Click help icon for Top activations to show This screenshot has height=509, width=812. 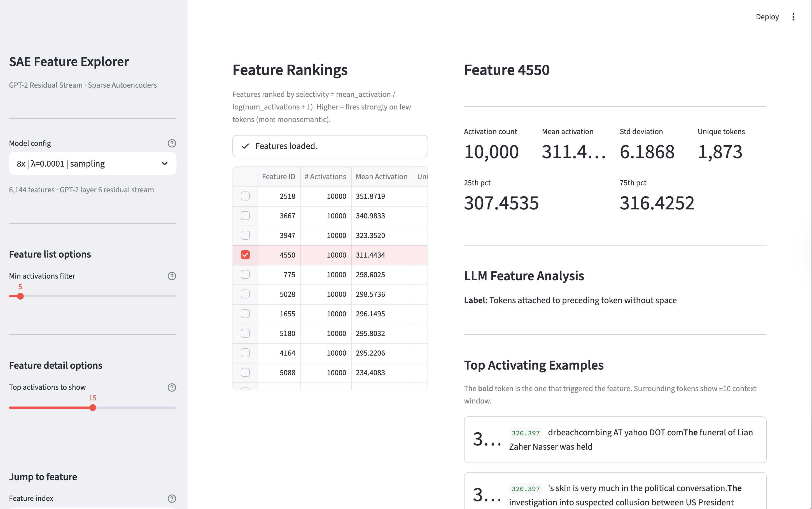[172, 387]
